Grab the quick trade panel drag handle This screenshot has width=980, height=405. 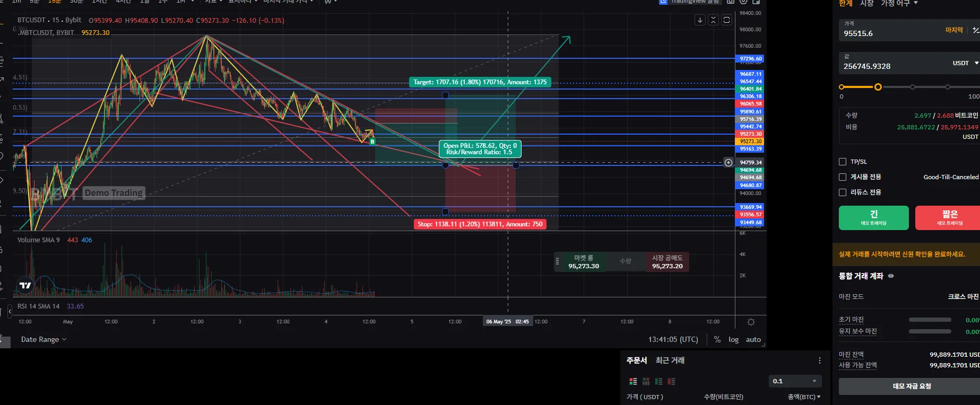click(557, 261)
